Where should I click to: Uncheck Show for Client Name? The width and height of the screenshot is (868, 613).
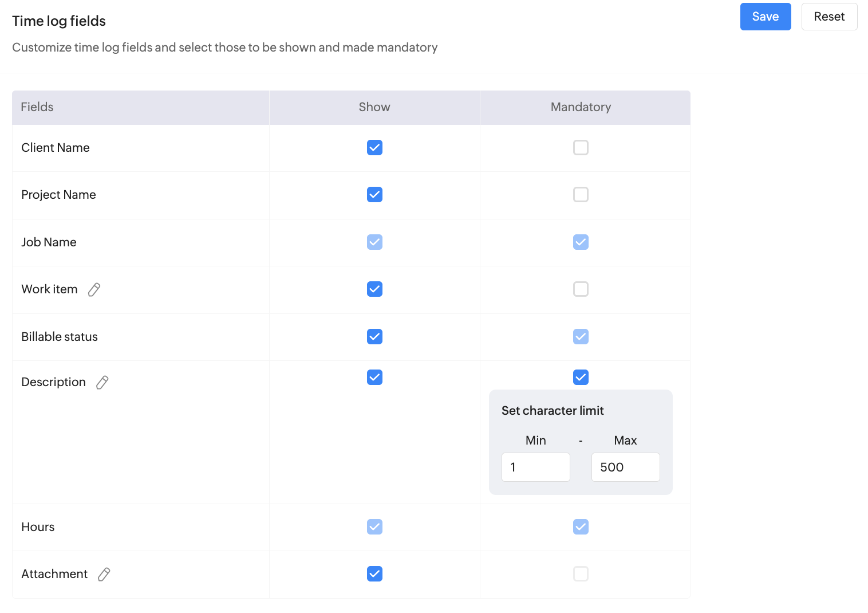(374, 148)
